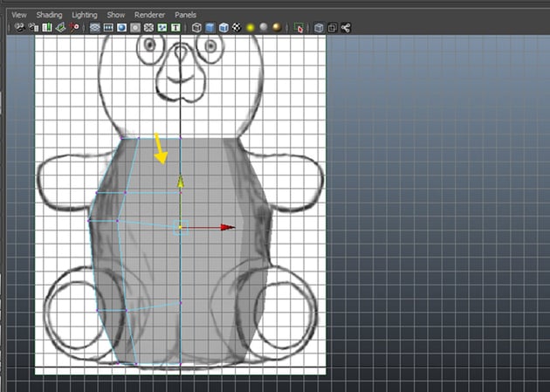This screenshot has height=392, width=550.
Task: Toggle X-Ray Joints icon
Action: pos(346,27)
